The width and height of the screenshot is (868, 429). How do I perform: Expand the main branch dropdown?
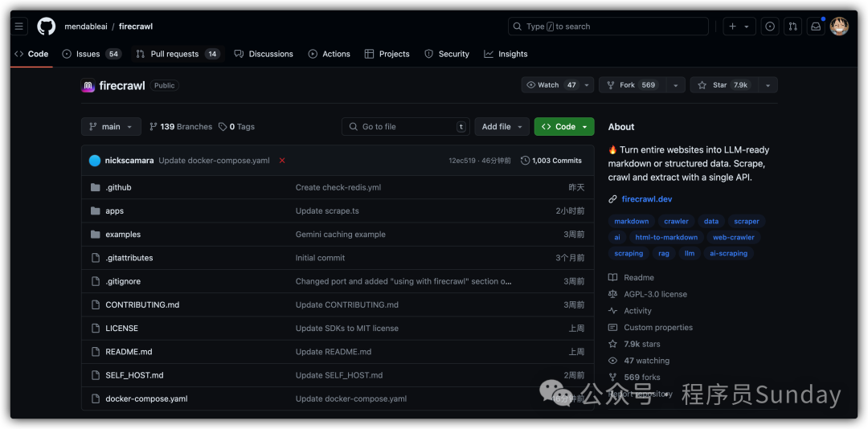(x=111, y=127)
